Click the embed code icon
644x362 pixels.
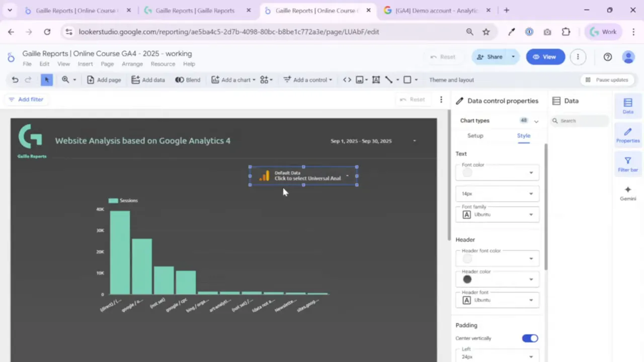pyautogui.click(x=347, y=79)
